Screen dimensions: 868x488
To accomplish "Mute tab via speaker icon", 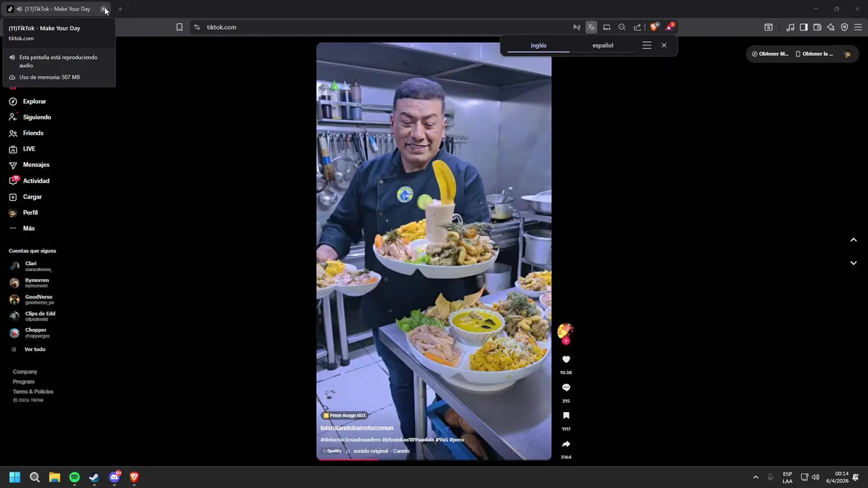I will point(19,9).
